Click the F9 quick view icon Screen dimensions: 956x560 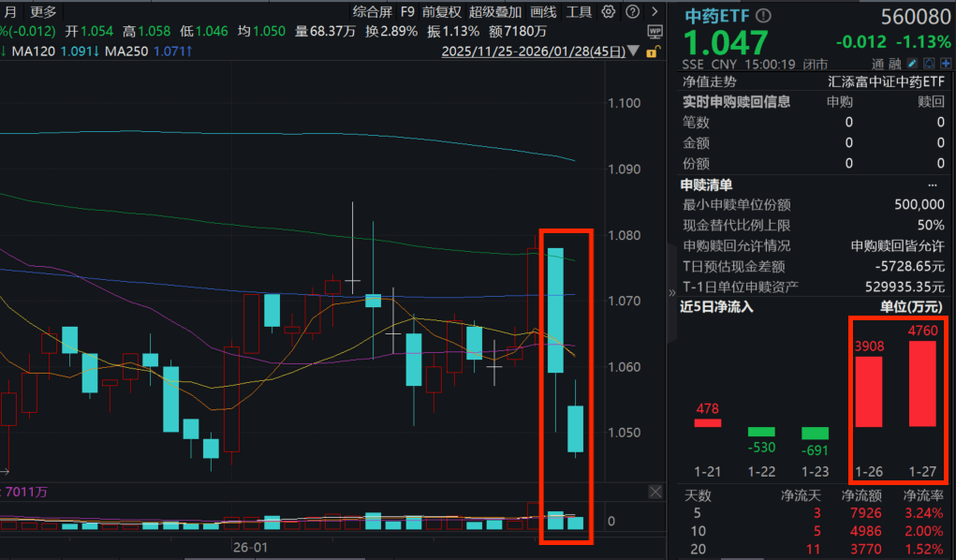[406, 12]
